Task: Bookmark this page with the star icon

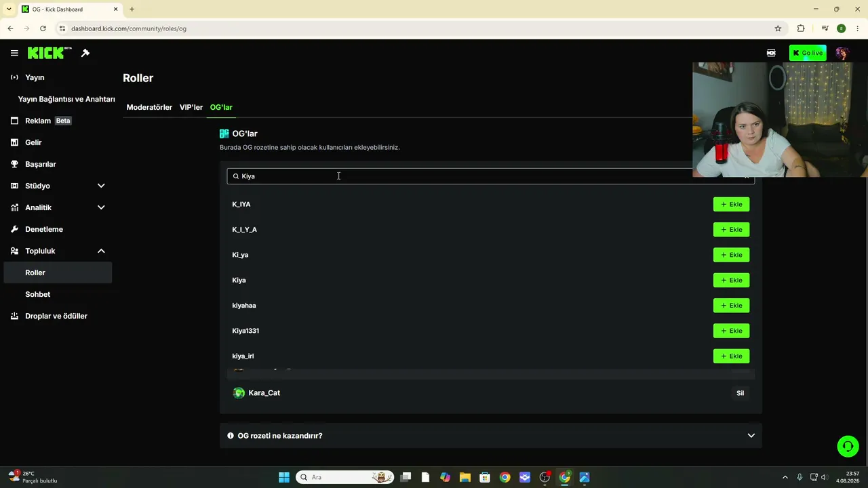Action: click(778, 28)
